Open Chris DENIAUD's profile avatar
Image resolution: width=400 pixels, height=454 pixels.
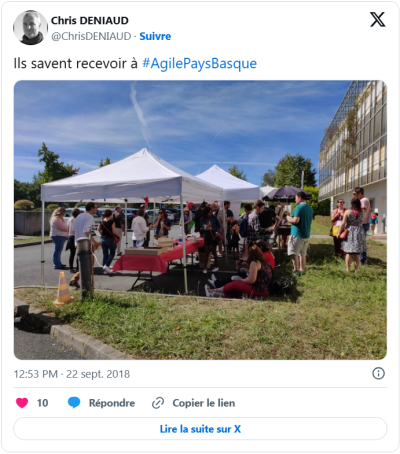click(x=30, y=27)
